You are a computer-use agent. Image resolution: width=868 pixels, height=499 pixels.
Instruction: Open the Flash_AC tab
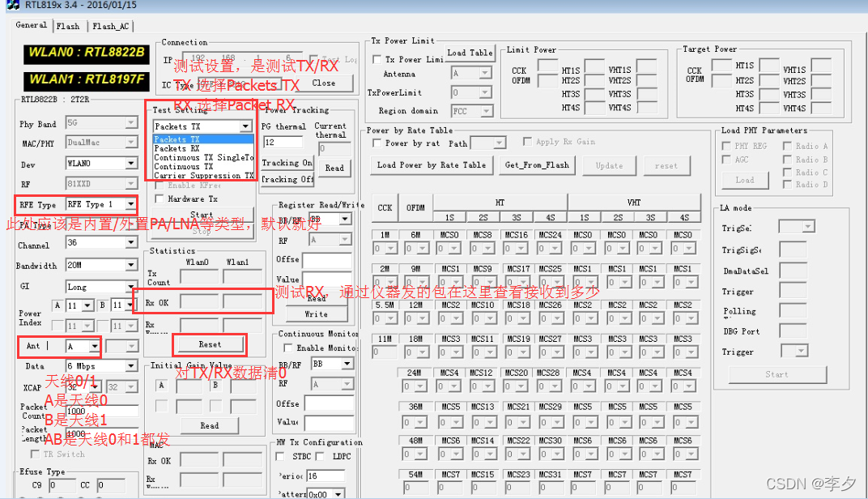110,26
